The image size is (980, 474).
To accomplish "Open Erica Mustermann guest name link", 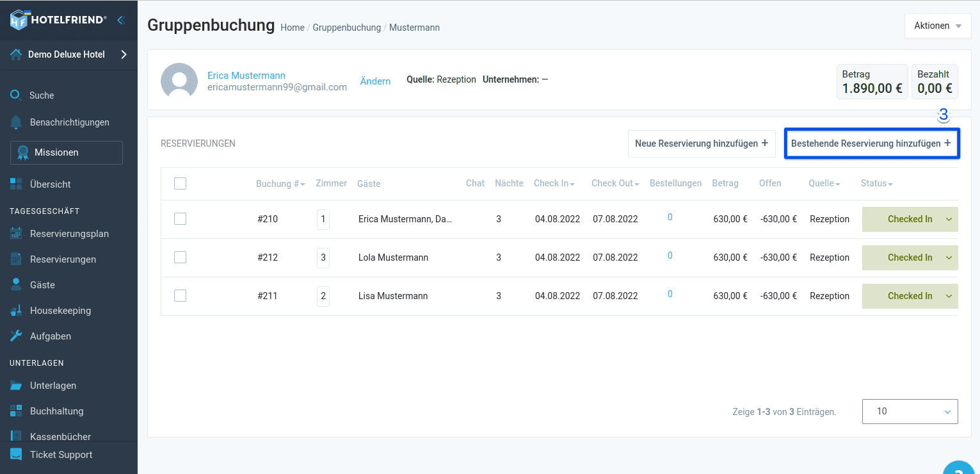I will point(246,76).
